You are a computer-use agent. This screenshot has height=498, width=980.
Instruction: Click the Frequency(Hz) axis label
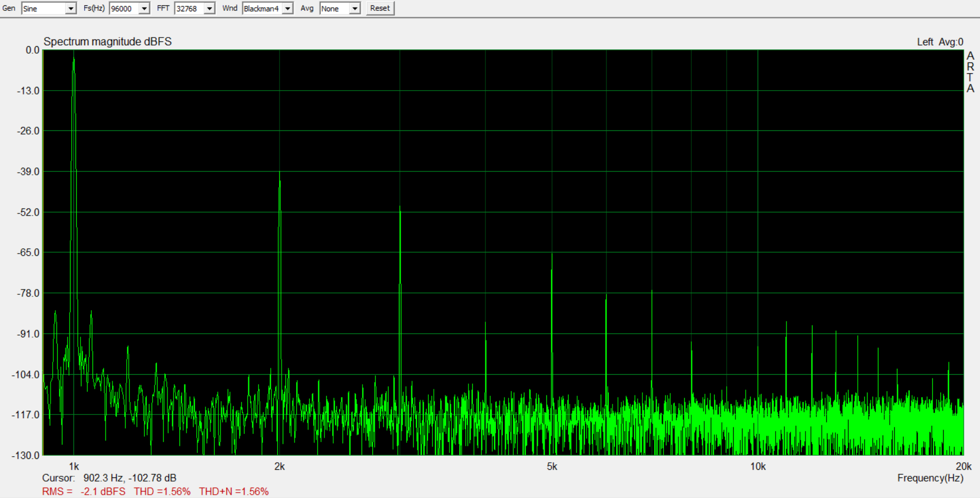click(x=930, y=478)
